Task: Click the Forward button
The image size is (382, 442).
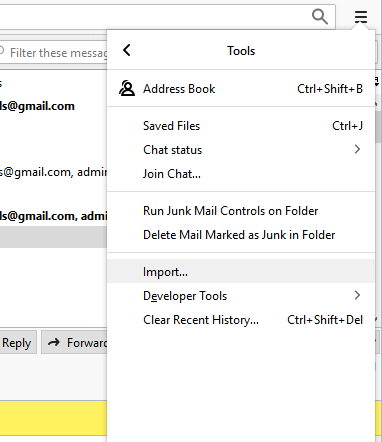Action: (74, 342)
